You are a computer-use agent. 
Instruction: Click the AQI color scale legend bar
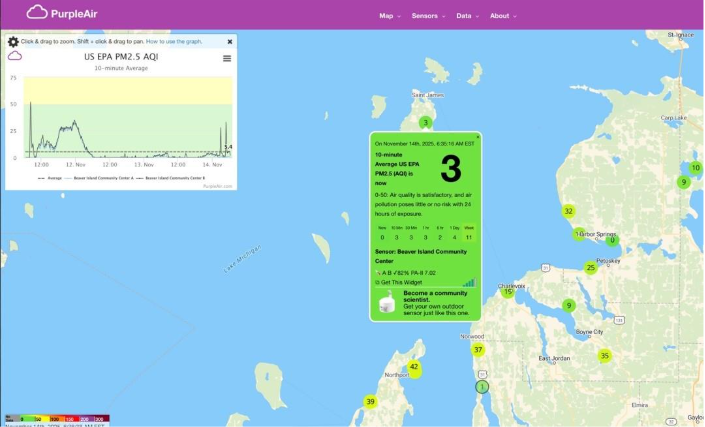[56, 417]
